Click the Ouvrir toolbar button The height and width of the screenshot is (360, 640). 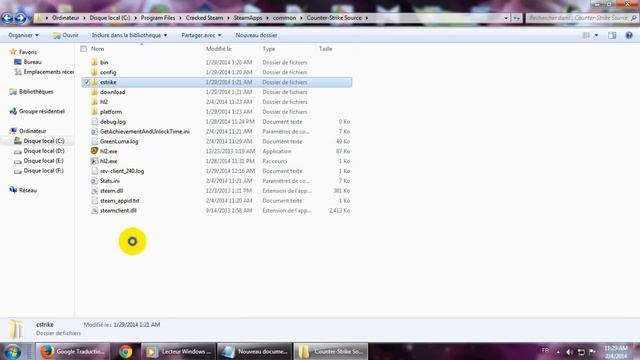tap(65, 36)
